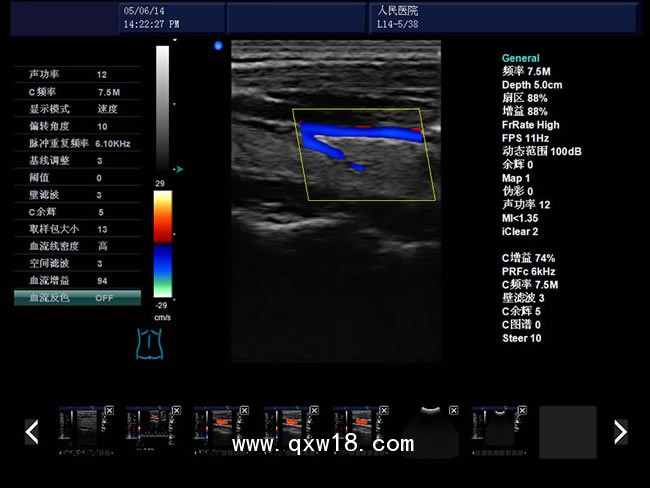Click the color velocity scale bar
650x488 pixels.
pos(162,243)
